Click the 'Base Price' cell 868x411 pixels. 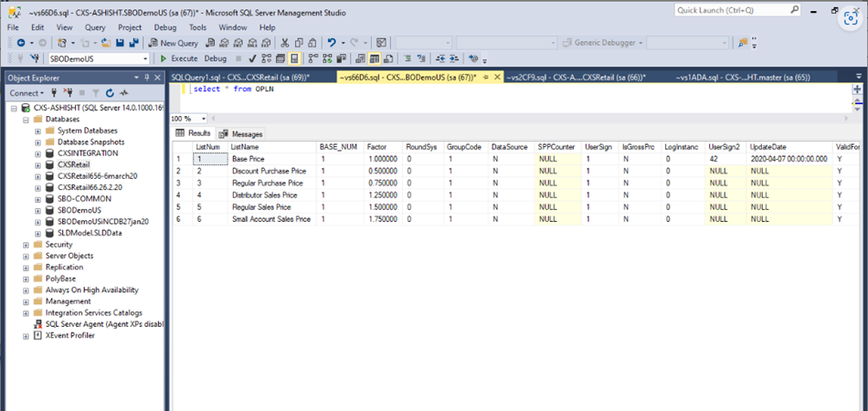[x=271, y=159]
